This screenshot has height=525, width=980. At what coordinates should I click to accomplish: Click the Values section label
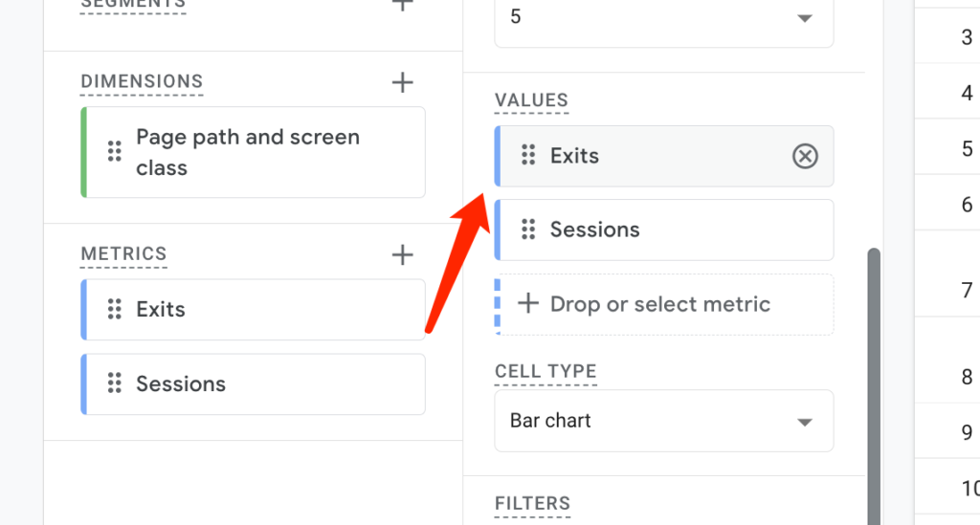[531, 100]
